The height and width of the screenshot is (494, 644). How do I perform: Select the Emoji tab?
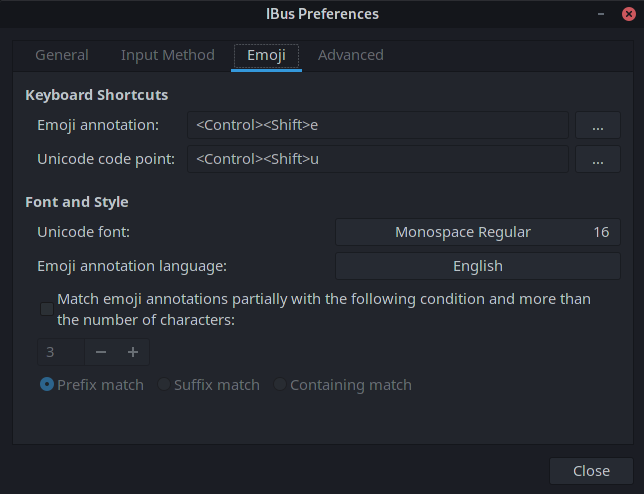point(266,55)
